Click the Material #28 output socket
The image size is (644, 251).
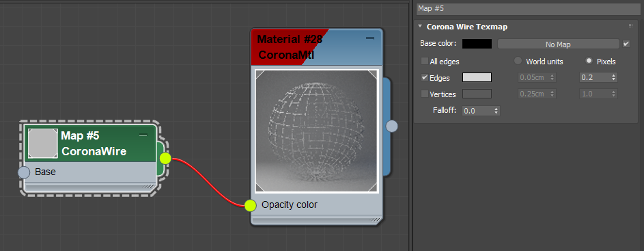pos(392,126)
